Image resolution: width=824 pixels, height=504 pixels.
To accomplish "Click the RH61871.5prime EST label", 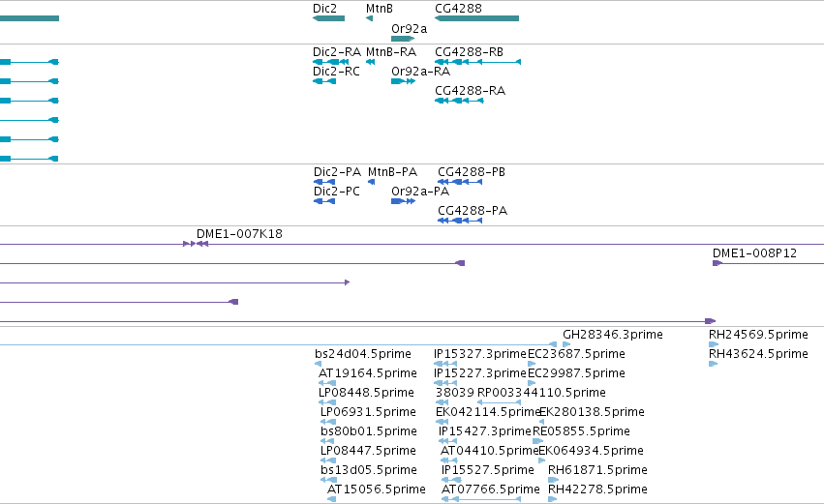I will coord(598,471).
